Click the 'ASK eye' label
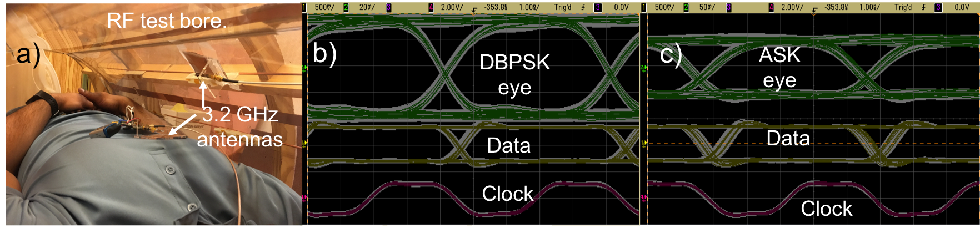Viewport: 980px width, 233px height. (779, 67)
